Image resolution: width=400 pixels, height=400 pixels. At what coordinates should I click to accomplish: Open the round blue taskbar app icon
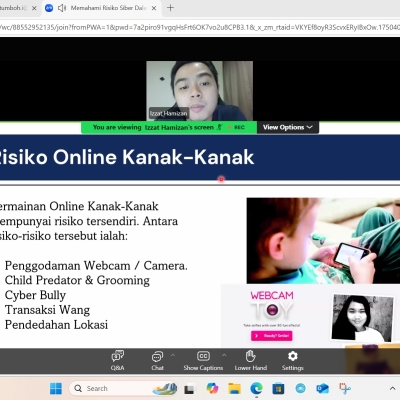coord(300,388)
